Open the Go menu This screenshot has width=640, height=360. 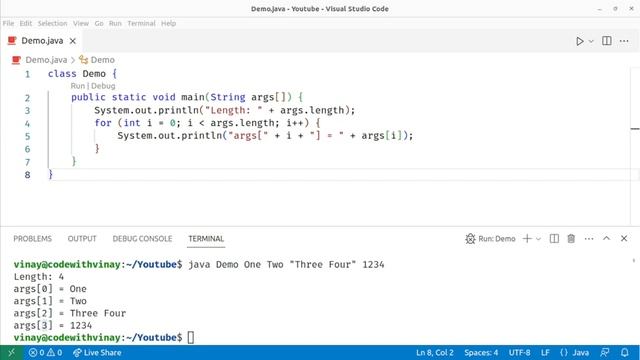click(99, 23)
